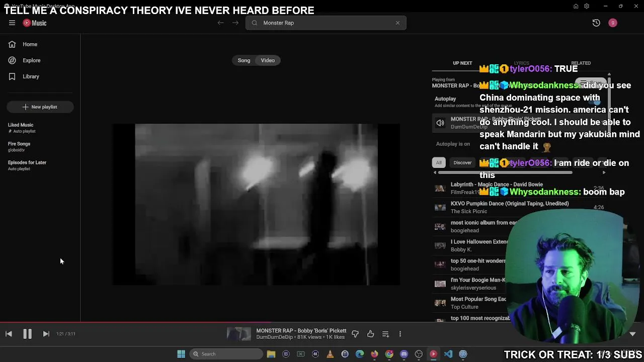Seek using the red progress bar
Screen dimensions: 644x362
pos(322,323)
